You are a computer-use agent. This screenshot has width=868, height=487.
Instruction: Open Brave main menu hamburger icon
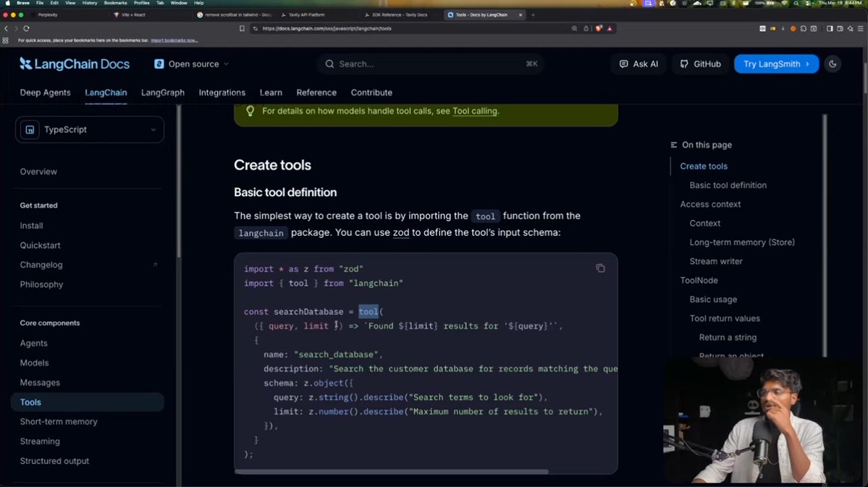point(860,28)
